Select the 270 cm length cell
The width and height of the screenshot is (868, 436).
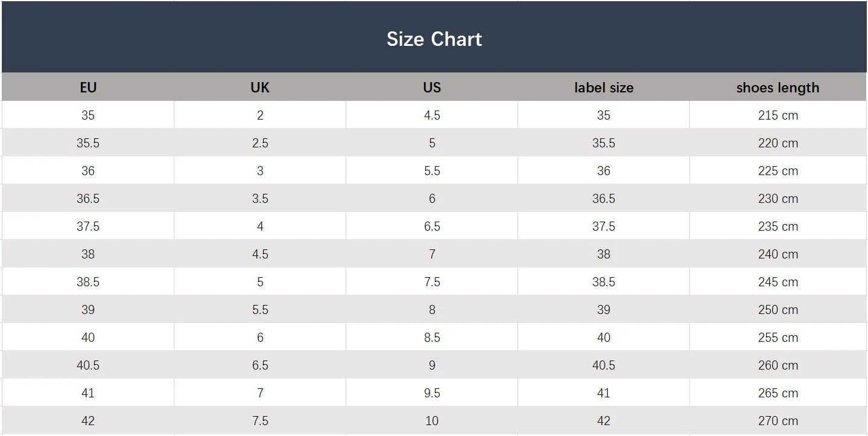(x=778, y=421)
